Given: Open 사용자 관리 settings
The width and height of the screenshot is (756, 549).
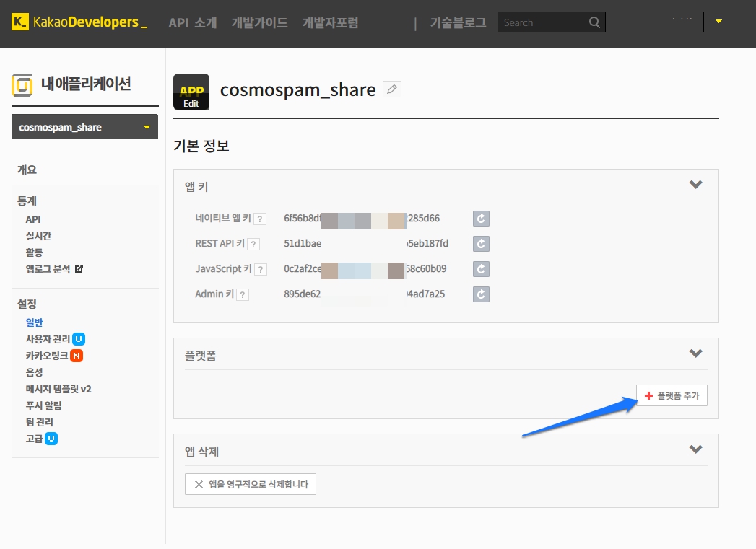Looking at the screenshot, I should pos(48,339).
